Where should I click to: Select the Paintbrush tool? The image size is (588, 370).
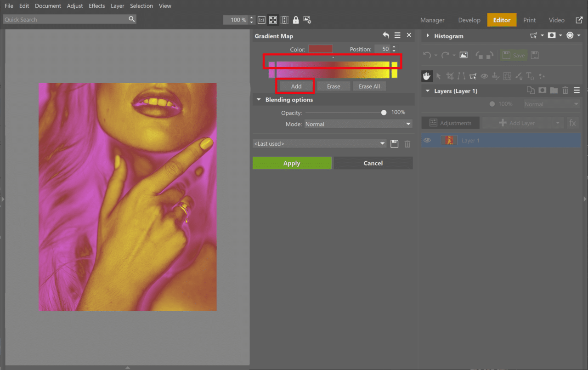[x=519, y=76]
